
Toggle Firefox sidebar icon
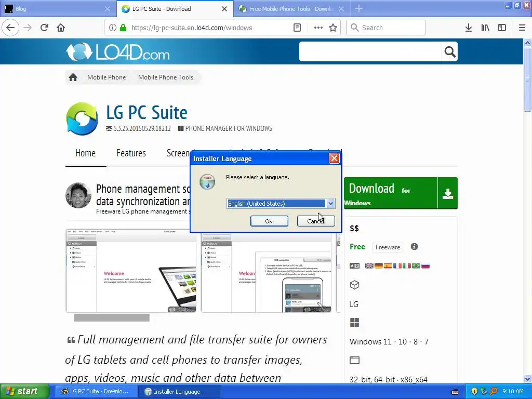[x=502, y=28]
